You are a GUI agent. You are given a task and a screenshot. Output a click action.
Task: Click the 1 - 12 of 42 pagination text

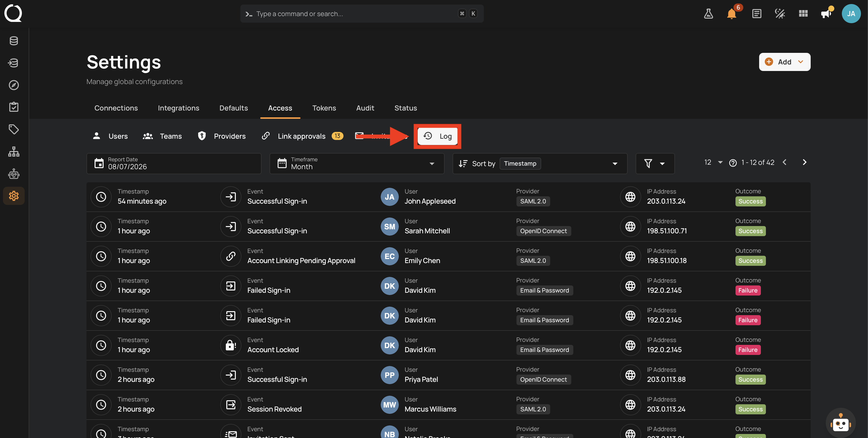(757, 162)
